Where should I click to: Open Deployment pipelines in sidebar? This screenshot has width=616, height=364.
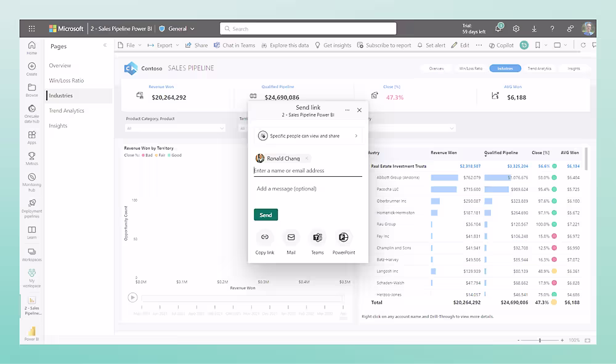pyautogui.click(x=31, y=206)
